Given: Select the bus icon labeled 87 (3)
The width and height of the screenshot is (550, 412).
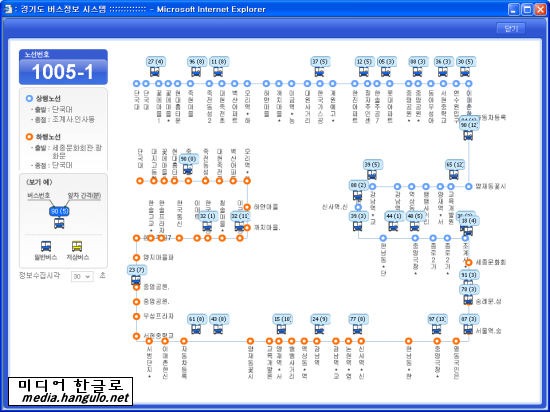Looking at the screenshot, I should point(468,329).
